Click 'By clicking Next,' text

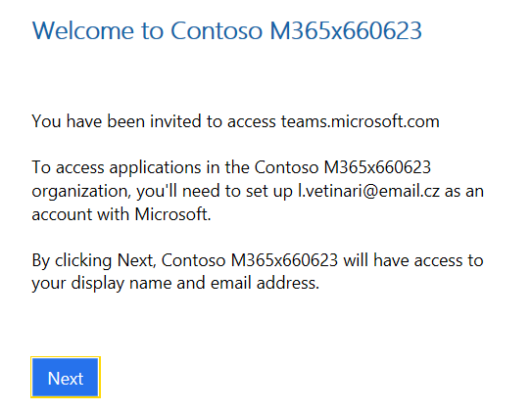point(94,261)
